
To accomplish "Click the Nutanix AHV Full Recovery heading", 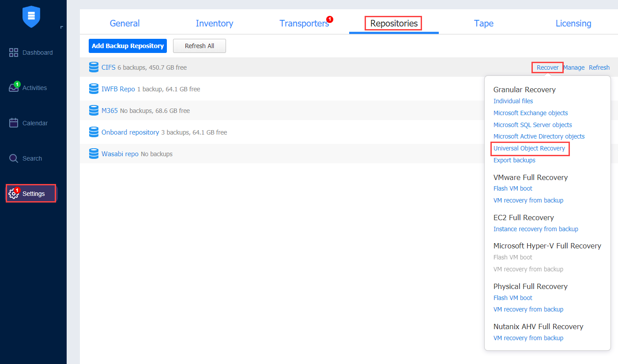I will [x=539, y=326].
